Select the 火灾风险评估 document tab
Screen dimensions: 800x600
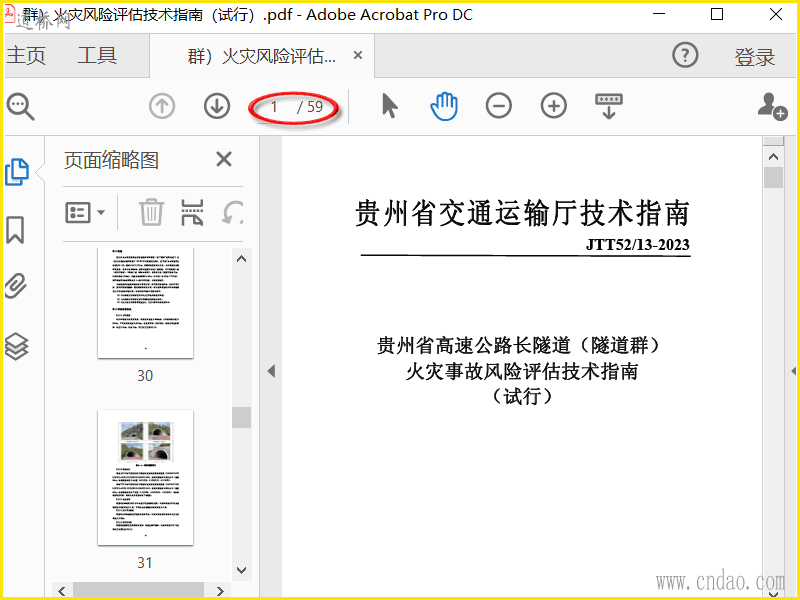262,56
